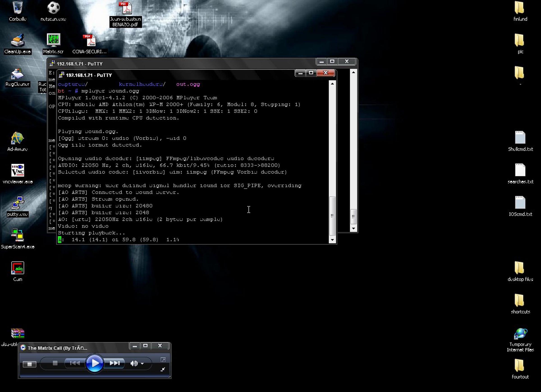
Task: Select the RegCleaner desktop icon
Action: tap(17, 73)
